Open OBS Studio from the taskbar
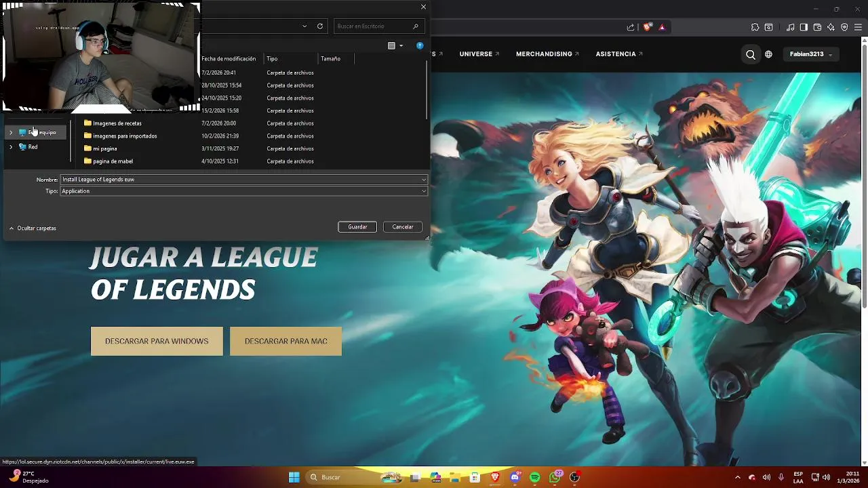Viewport: 868px width, 488px height. click(x=575, y=477)
